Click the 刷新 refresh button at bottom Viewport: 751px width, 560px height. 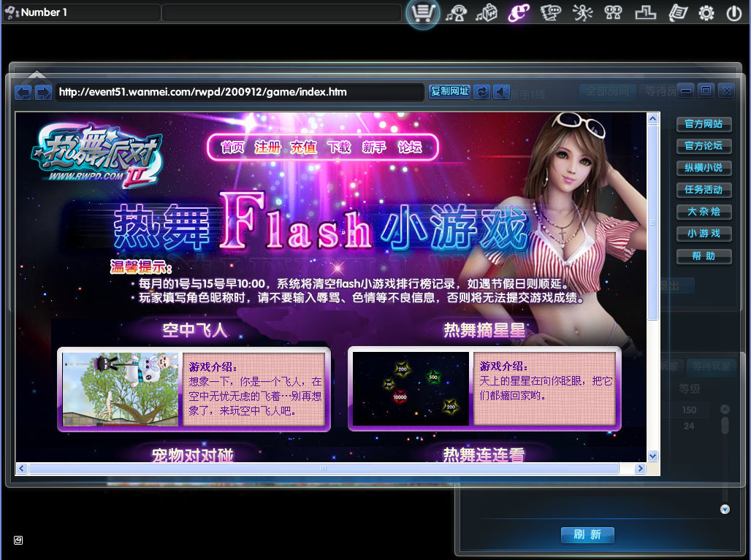tap(587, 534)
